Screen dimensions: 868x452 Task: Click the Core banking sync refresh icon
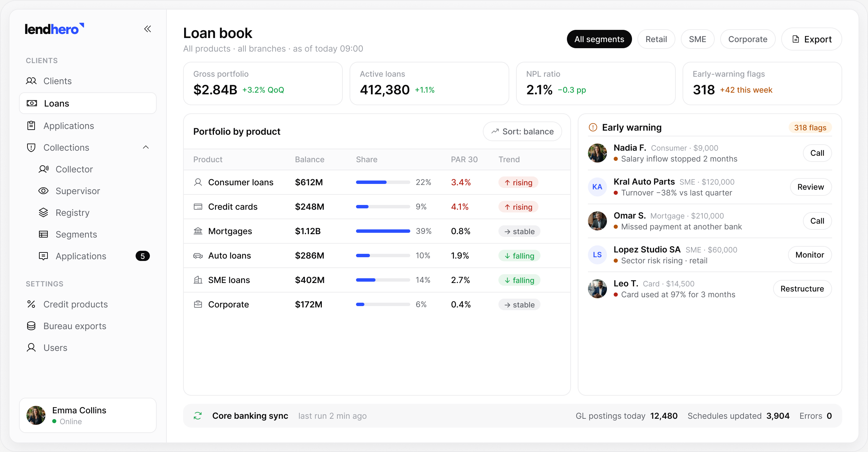click(198, 416)
